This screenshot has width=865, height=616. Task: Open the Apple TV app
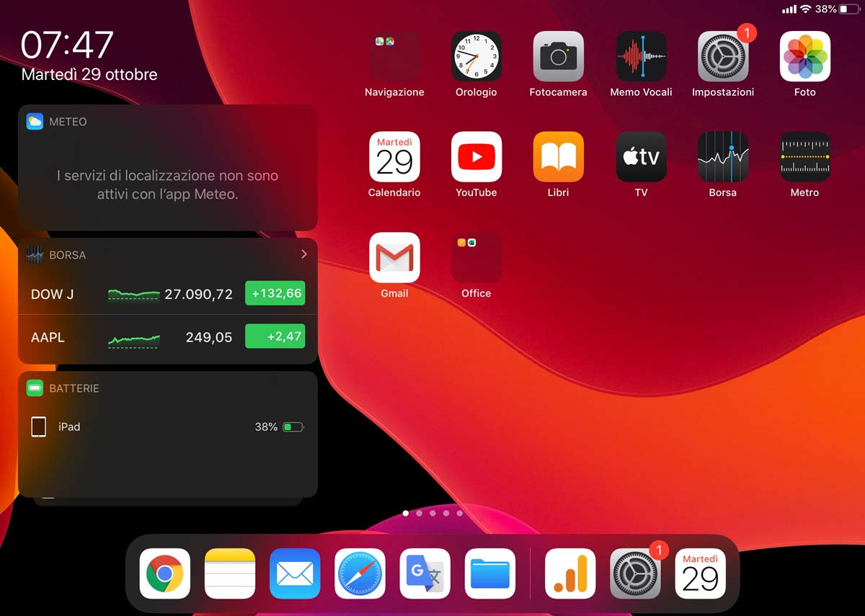(x=641, y=156)
